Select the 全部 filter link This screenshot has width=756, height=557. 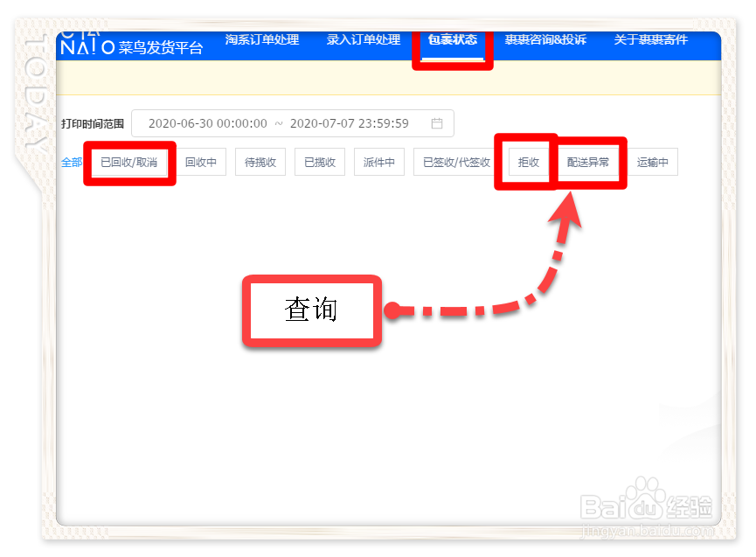pos(71,162)
